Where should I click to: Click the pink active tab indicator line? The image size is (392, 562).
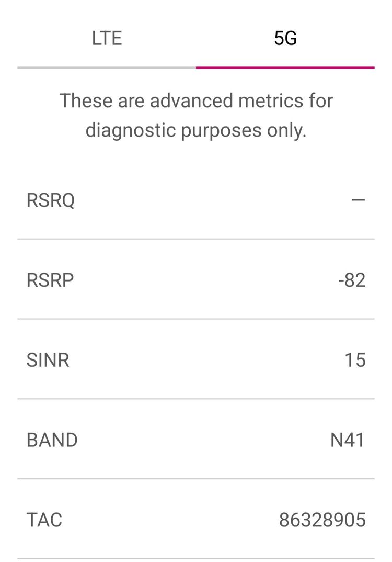[x=285, y=68]
